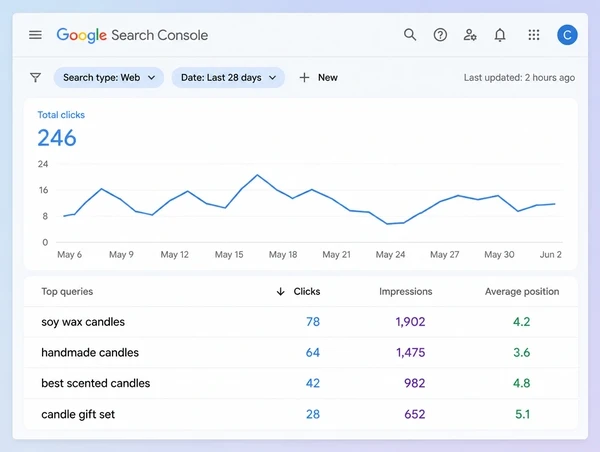Open users and settings icon

point(470,35)
